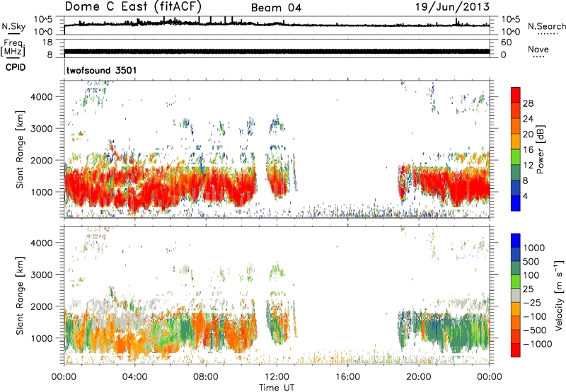
Task: Select the "16" value on the power scale
Action: click(528, 150)
